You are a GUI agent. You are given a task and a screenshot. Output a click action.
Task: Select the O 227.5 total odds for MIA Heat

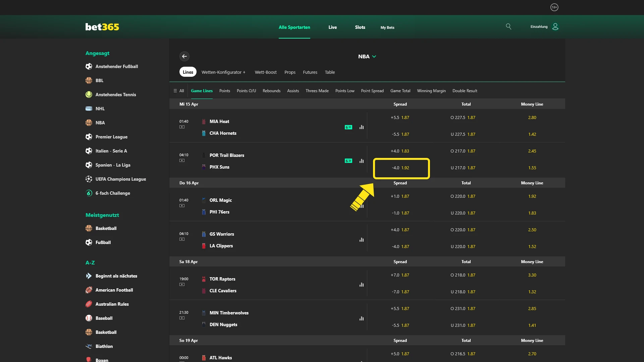coord(463,117)
